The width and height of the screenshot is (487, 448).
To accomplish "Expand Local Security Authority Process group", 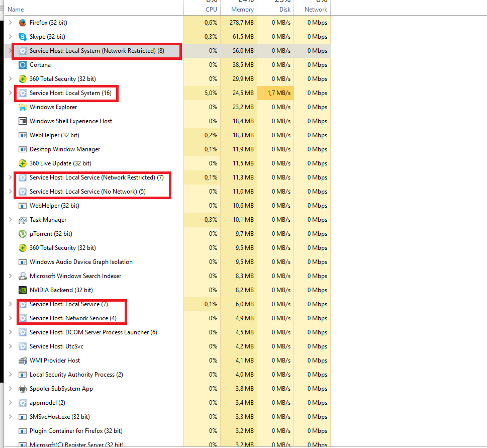I will [x=10, y=375].
